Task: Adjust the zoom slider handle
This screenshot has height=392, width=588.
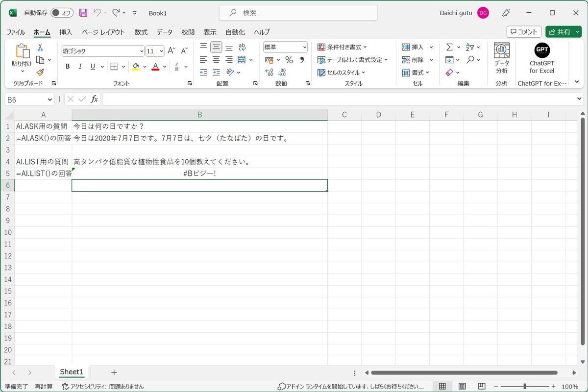Action: [x=525, y=386]
